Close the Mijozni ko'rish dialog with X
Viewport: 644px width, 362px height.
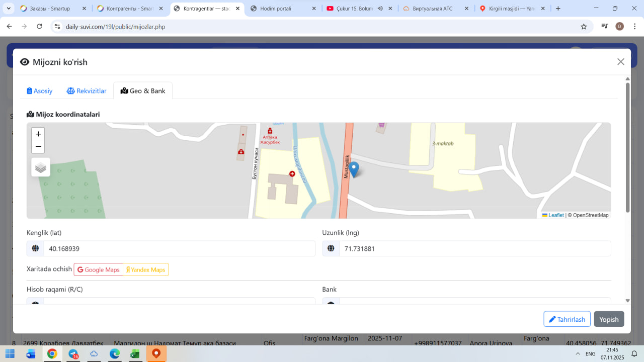(x=620, y=62)
